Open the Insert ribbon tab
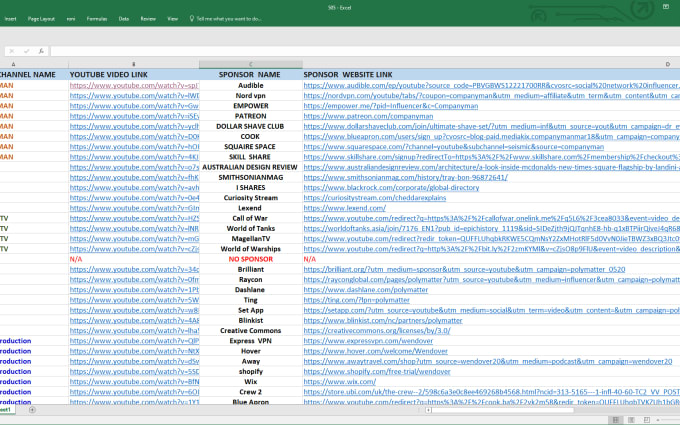Viewport: 680px width, 425px height. point(10,19)
